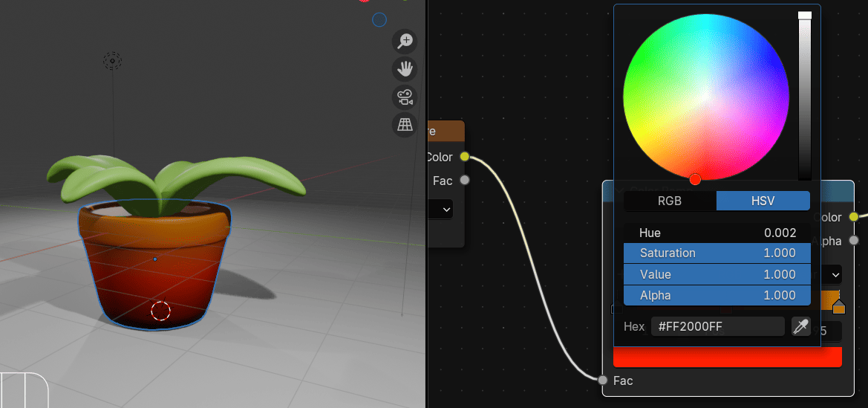Click the vertical brightness slider beside color wheel
This screenshot has width=868, height=408.
[805, 97]
